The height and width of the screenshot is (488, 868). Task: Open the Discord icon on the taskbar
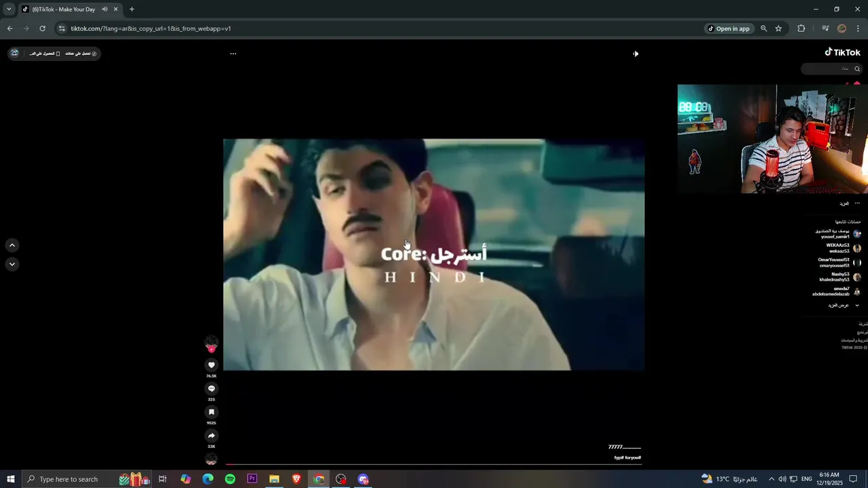pos(363,479)
